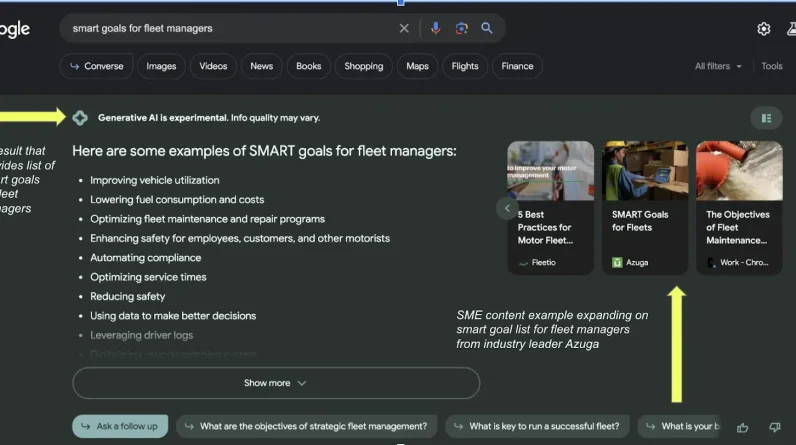
Task: Switch to Books results
Action: pyautogui.click(x=308, y=66)
